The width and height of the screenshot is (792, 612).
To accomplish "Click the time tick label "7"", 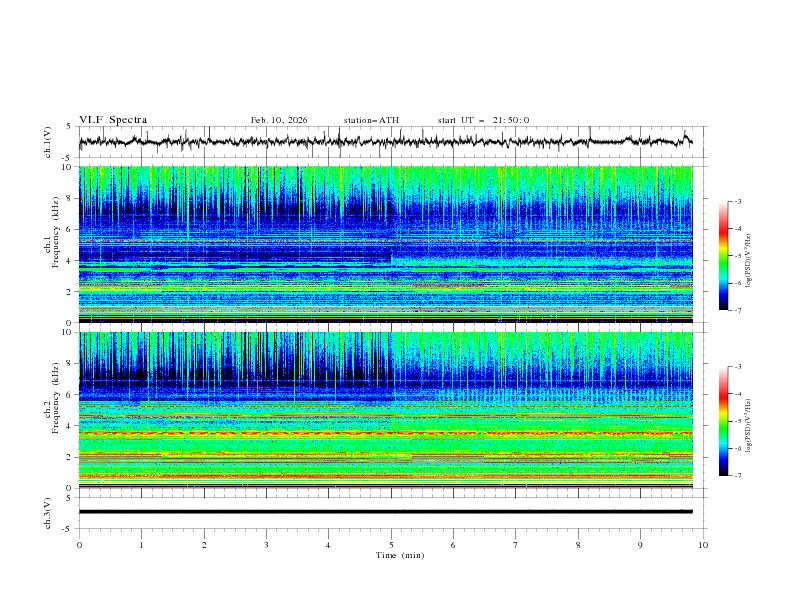I will point(516,545).
